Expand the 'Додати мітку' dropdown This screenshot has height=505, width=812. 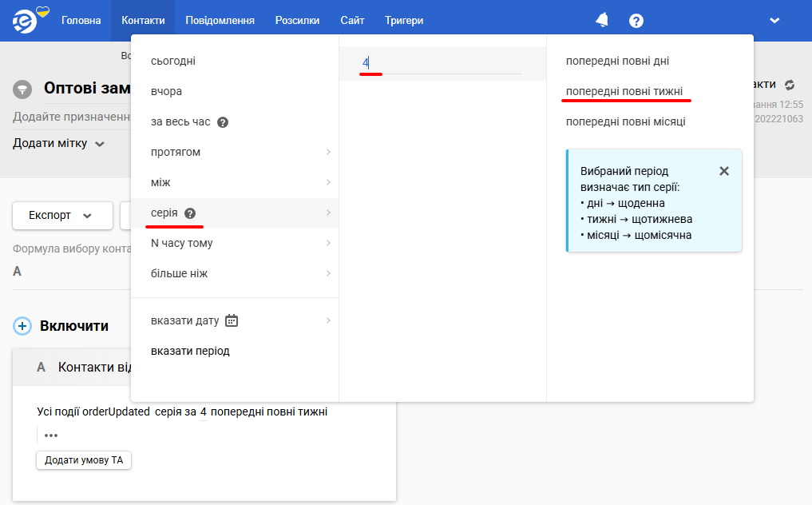coord(58,143)
